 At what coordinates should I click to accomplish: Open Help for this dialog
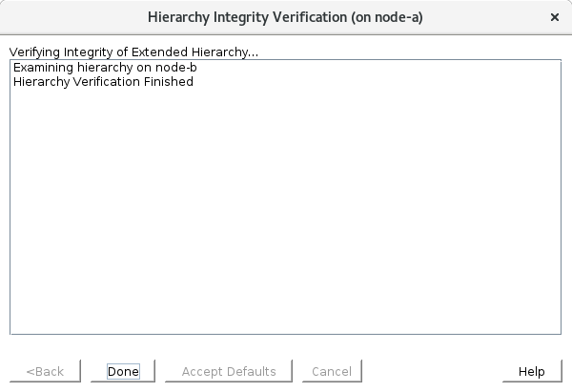click(531, 371)
